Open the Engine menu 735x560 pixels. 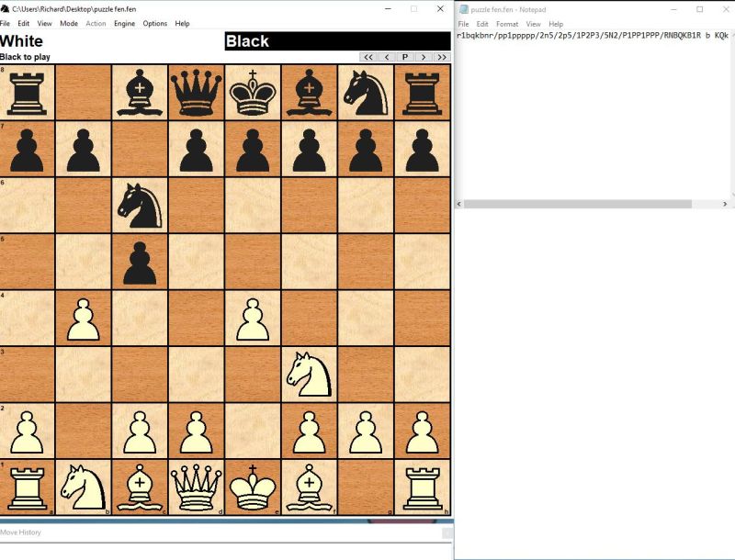[126, 24]
